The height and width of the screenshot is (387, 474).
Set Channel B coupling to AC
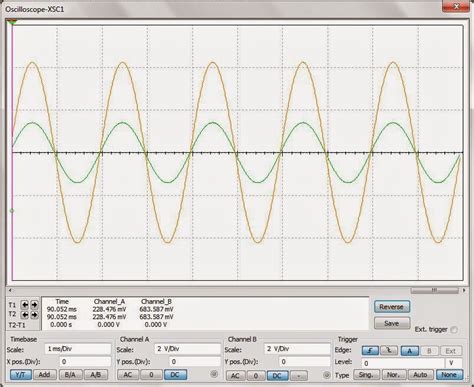235,375
